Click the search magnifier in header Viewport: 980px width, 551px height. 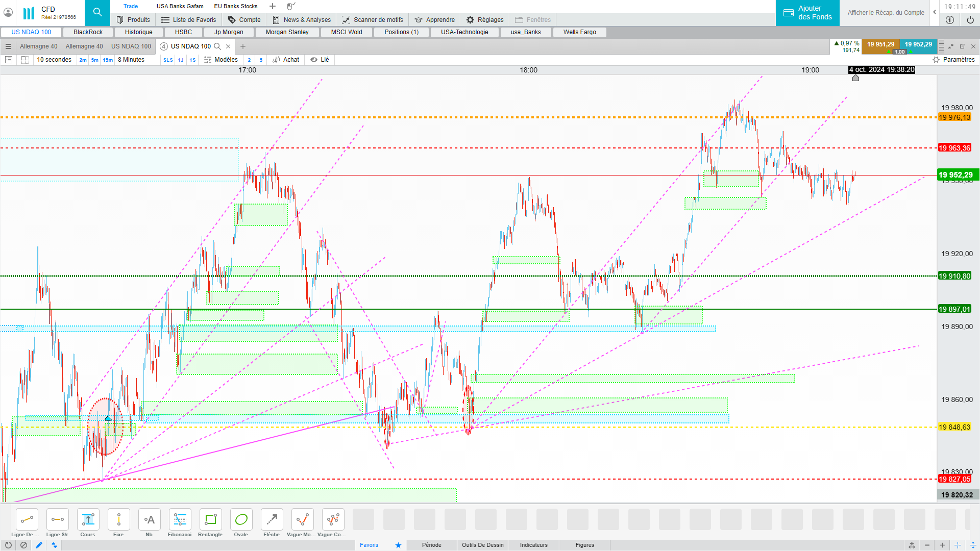coord(97,12)
